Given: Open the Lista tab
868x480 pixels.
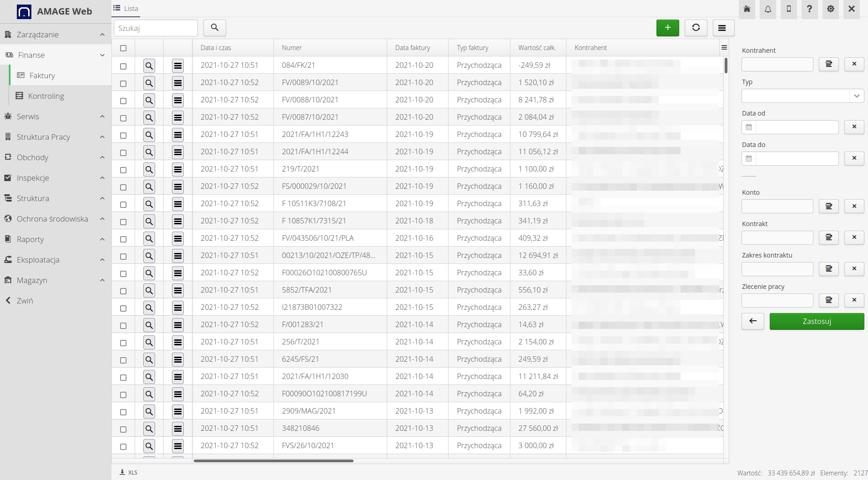Looking at the screenshot, I should coord(126,8).
